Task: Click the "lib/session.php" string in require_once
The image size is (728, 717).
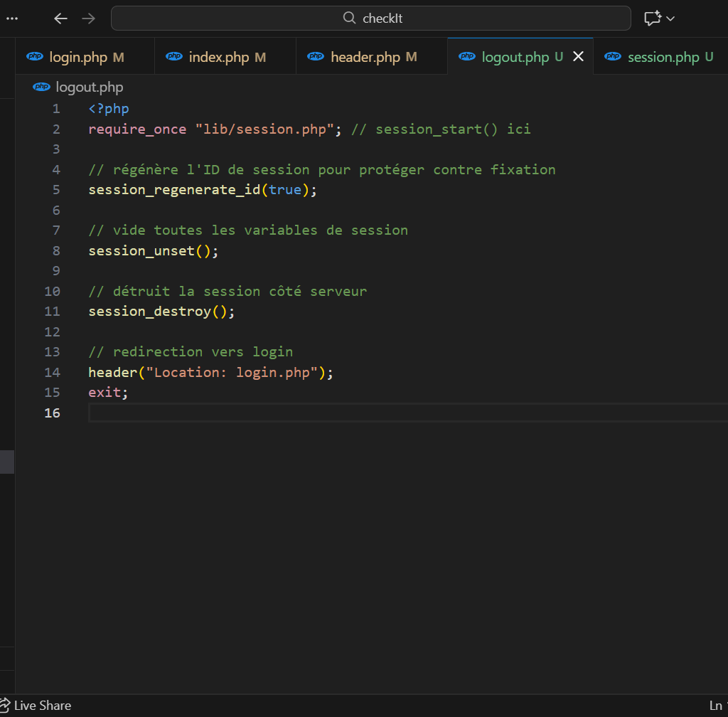Action: point(264,129)
